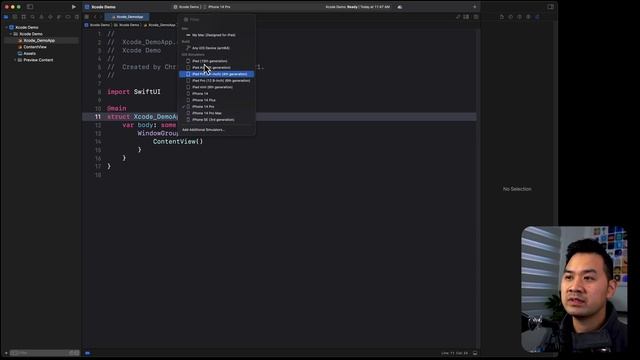Open the Breakpoint navigator icon

click(x=68, y=17)
